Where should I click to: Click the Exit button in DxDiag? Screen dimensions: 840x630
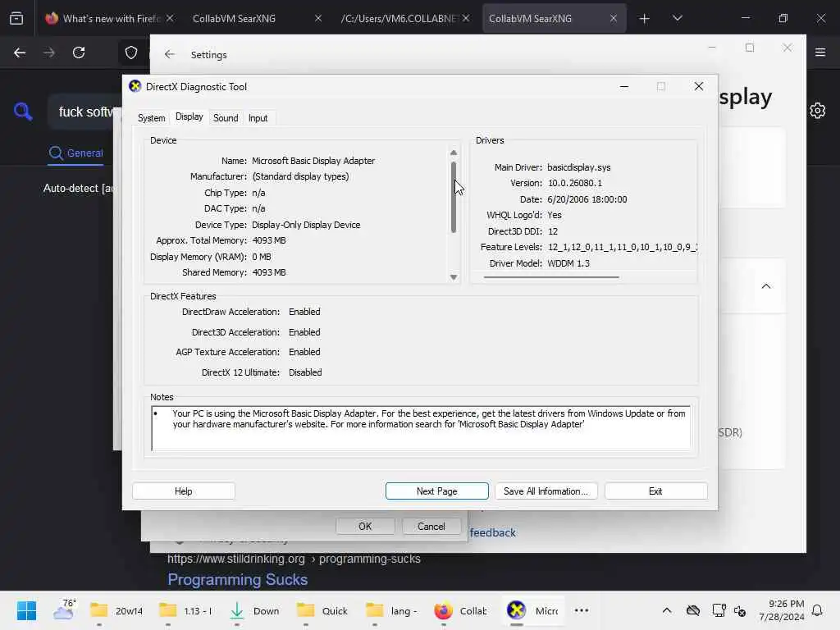tap(655, 491)
